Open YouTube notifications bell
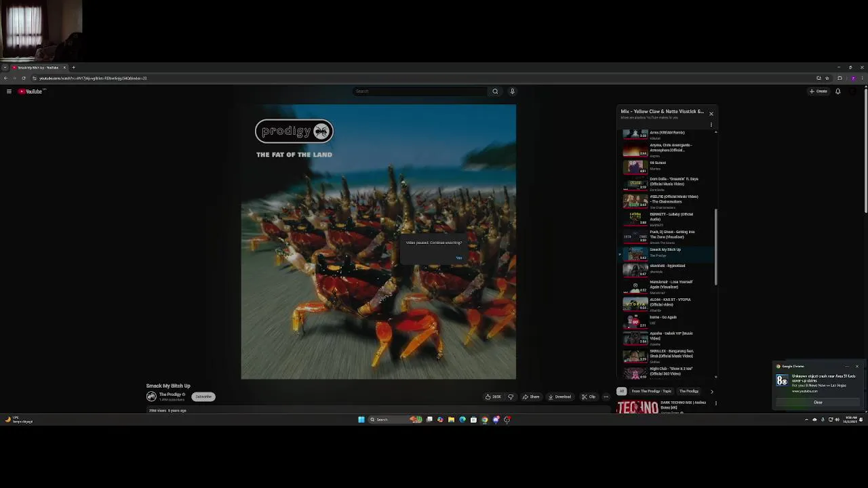The height and width of the screenshot is (488, 868). [x=837, y=91]
